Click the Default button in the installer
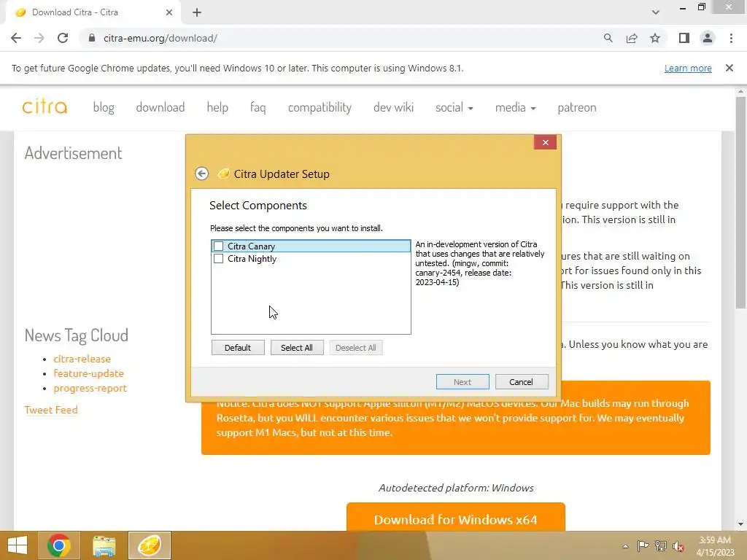 [x=238, y=348]
